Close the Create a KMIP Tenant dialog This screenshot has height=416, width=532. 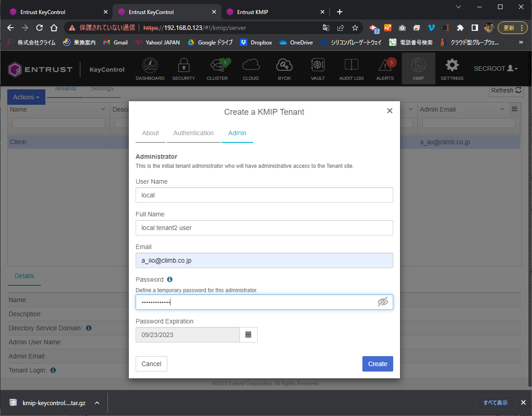pos(390,111)
